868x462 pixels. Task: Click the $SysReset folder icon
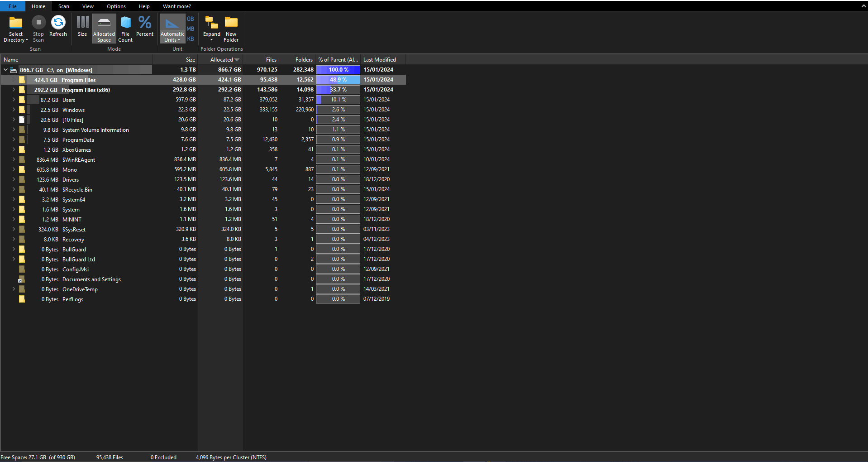[22, 229]
